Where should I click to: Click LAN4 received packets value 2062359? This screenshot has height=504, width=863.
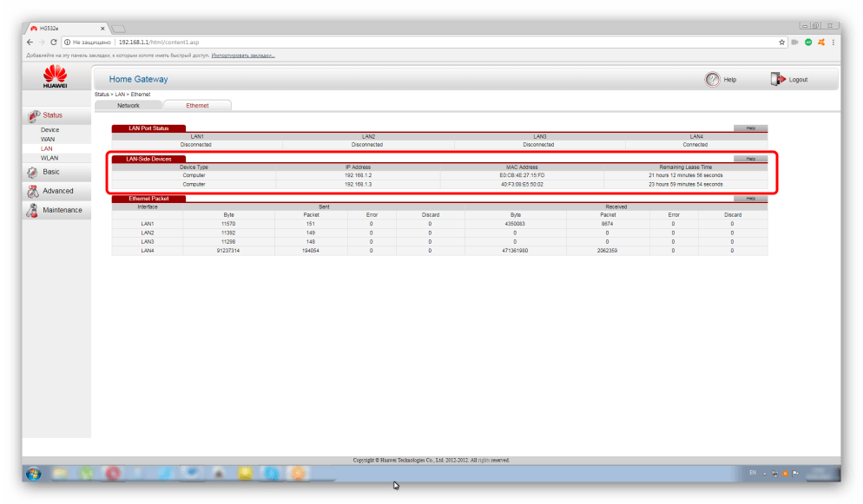pyautogui.click(x=607, y=251)
